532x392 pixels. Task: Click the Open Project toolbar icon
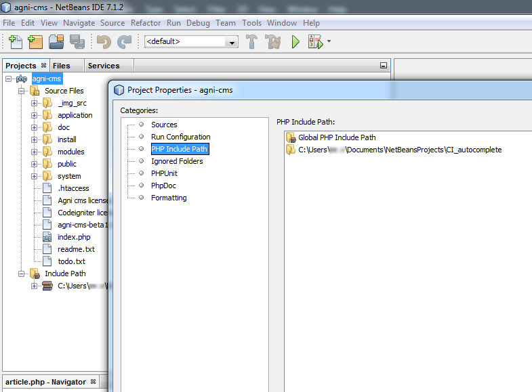(56, 42)
